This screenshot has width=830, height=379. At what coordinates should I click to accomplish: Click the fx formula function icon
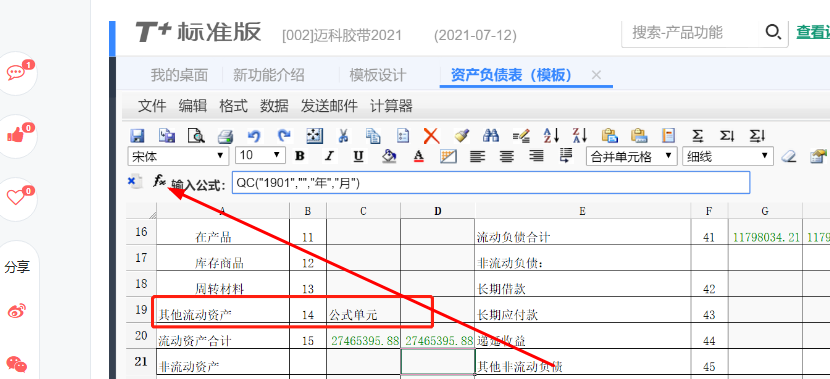coord(159,181)
